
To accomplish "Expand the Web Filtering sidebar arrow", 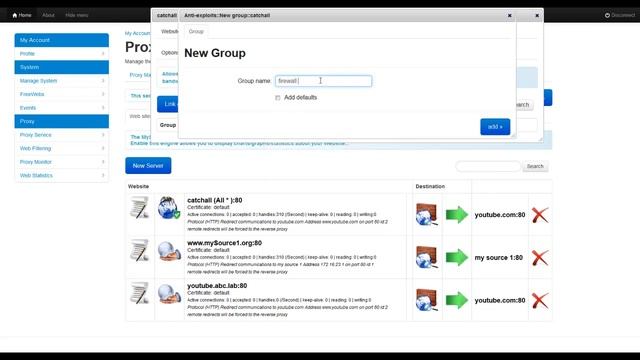I will (x=103, y=148).
